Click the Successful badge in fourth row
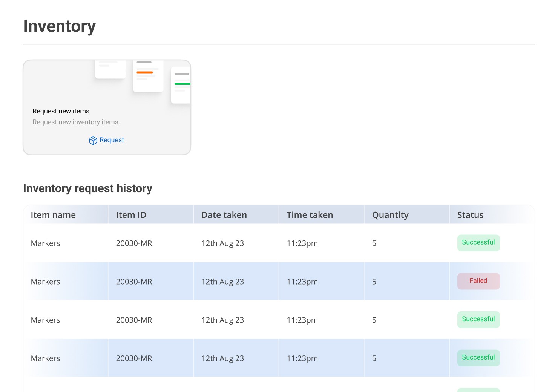558x392 pixels. tap(478, 358)
